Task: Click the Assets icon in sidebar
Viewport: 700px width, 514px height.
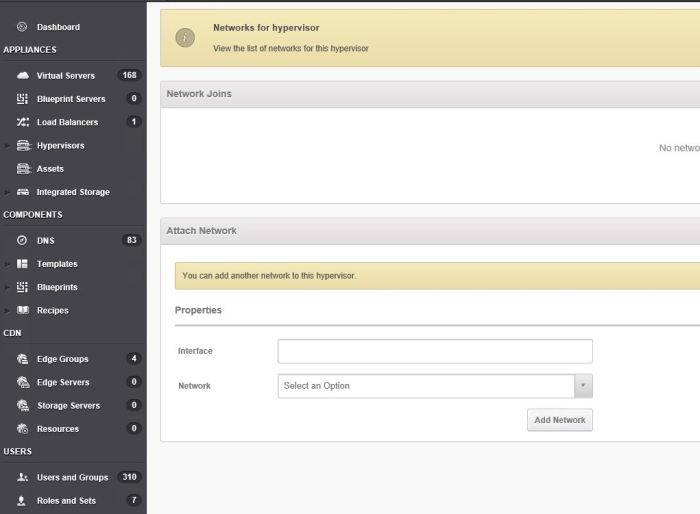Action: pyautogui.click(x=22, y=169)
